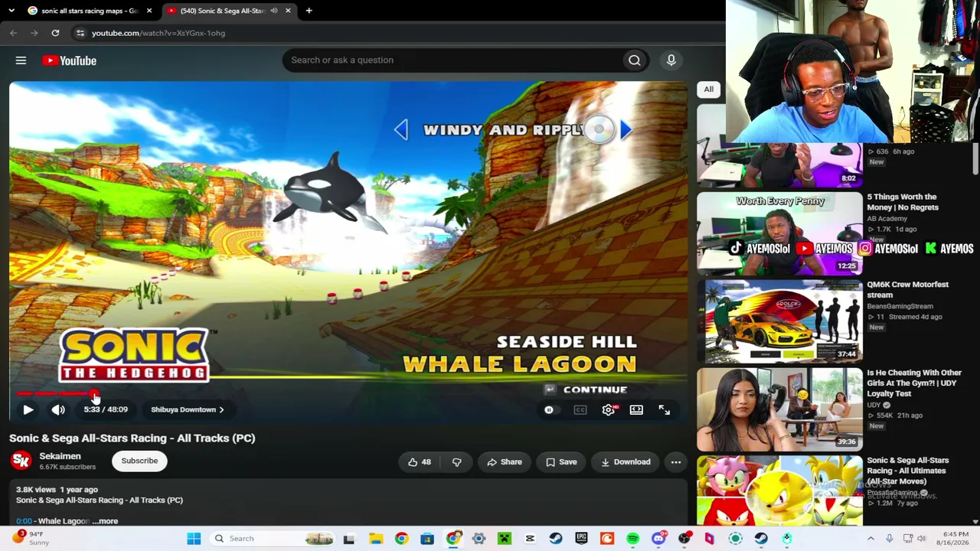
Task: Toggle closed captions on the player
Action: tap(580, 409)
